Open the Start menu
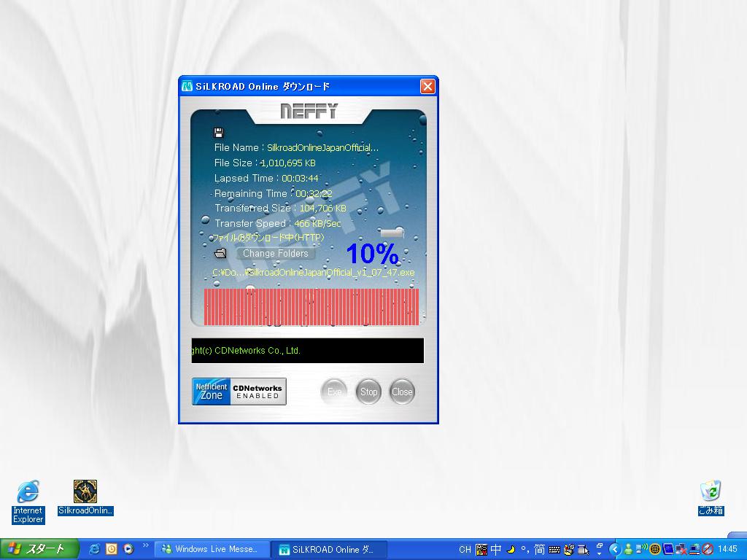This screenshot has height=560, width=747. [39, 549]
